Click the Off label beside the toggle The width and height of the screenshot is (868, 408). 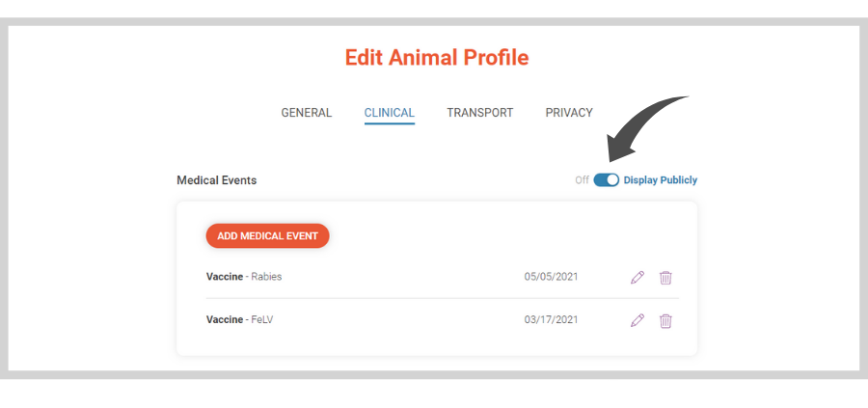(x=582, y=180)
